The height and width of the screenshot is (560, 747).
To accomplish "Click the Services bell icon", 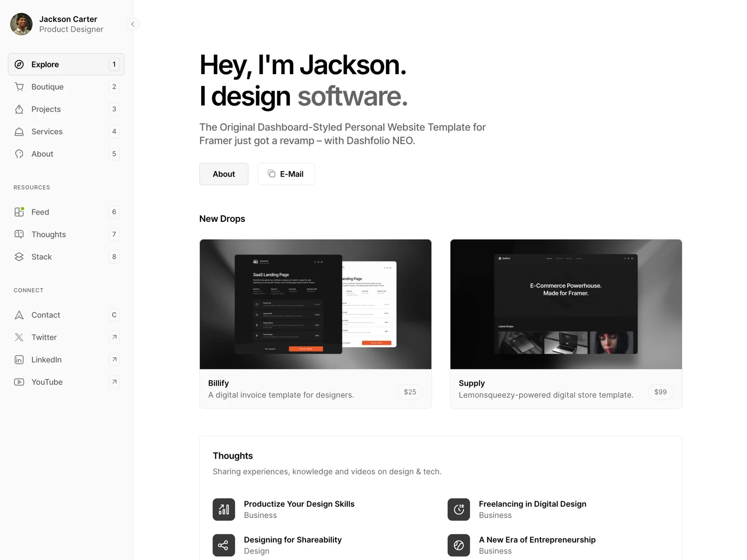I will [x=19, y=132].
